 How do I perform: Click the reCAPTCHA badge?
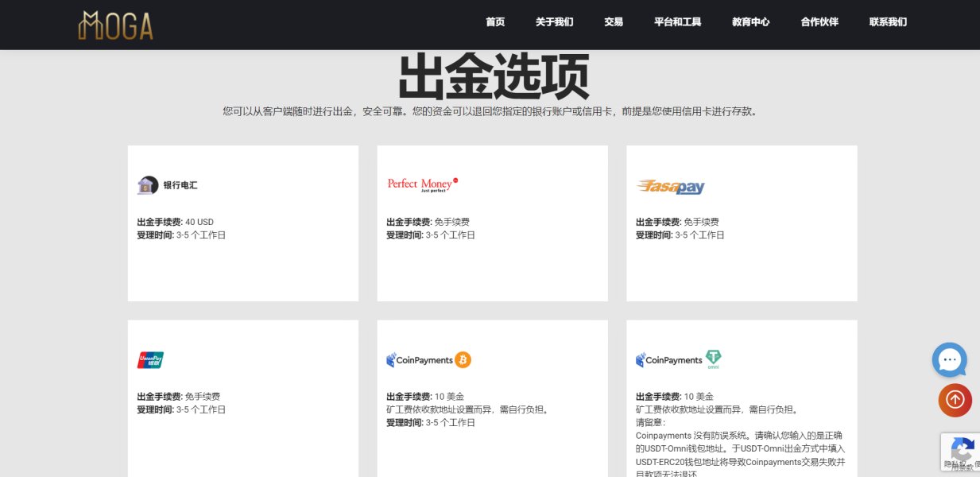(959, 453)
